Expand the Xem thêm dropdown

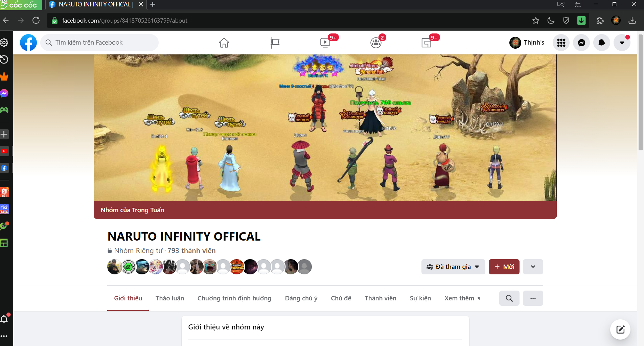[462, 298]
